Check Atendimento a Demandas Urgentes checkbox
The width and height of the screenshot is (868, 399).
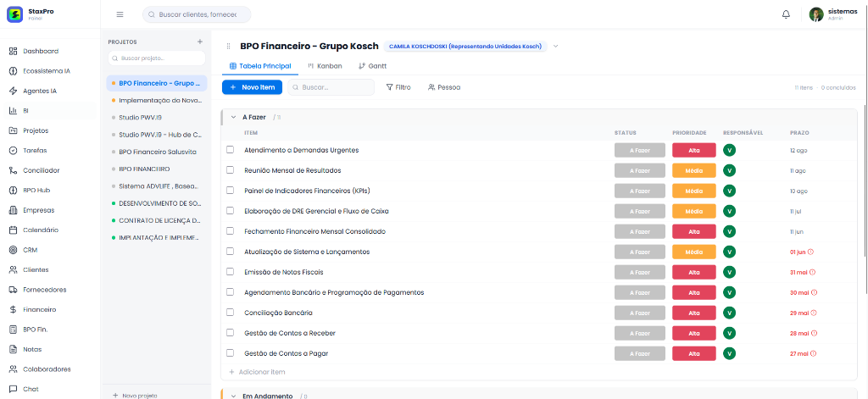[x=231, y=150]
